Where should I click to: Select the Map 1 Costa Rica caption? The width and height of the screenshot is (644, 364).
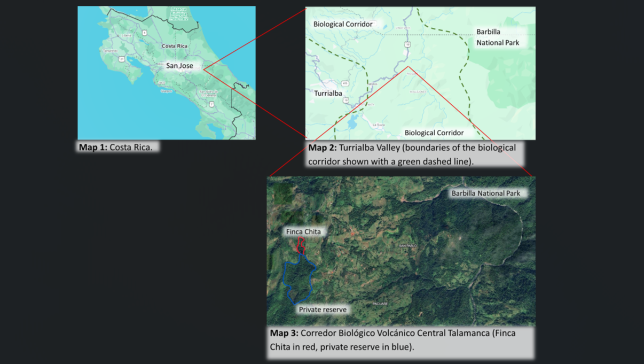(115, 147)
